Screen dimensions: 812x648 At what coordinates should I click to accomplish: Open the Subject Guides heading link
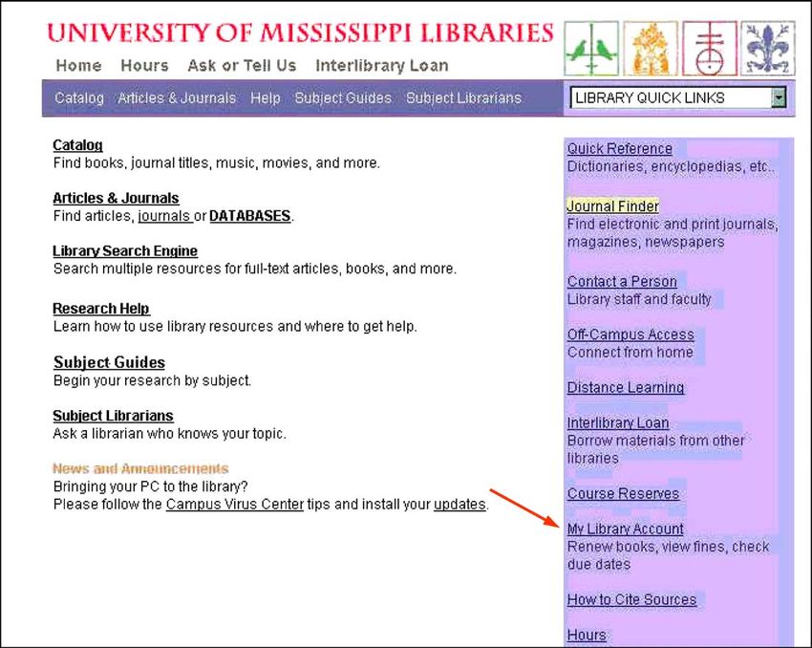(x=109, y=362)
